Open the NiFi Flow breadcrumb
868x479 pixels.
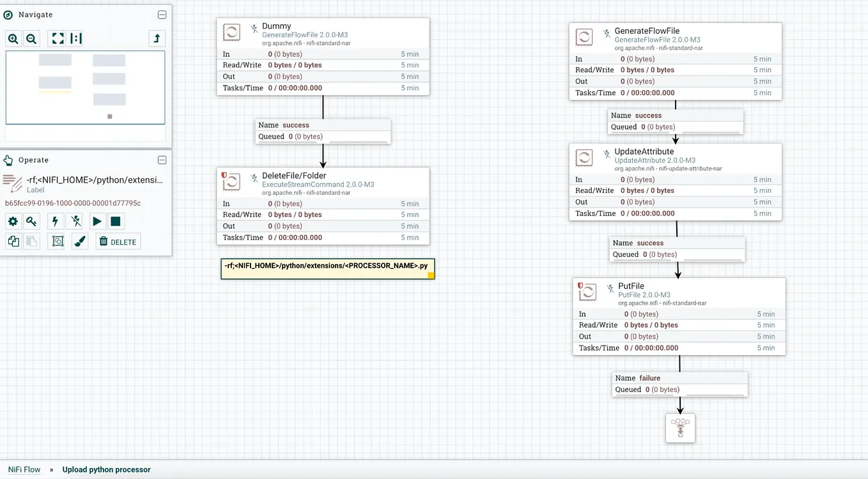click(x=24, y=469)
